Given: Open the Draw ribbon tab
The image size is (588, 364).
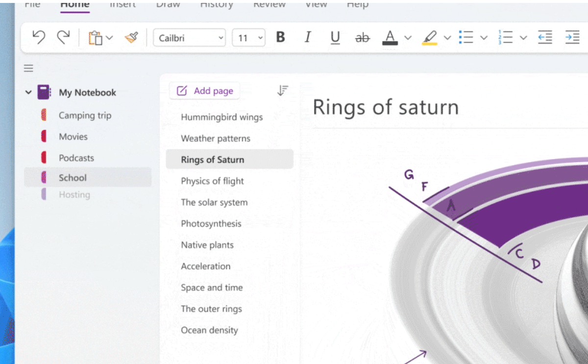Looking at the screenshot, I should pos(168,4).
